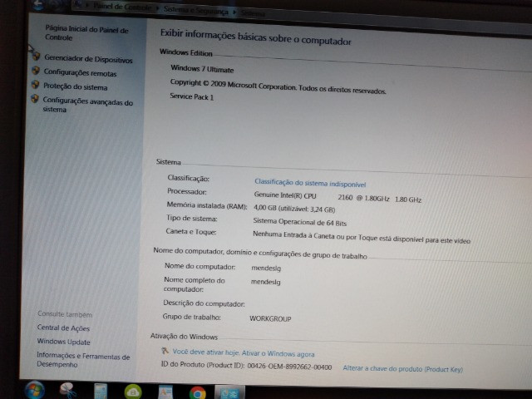Click the Copyright 2009 Microsoft Corporation text
The height and width of the screenshot is (399, 532).
(278, 86)
